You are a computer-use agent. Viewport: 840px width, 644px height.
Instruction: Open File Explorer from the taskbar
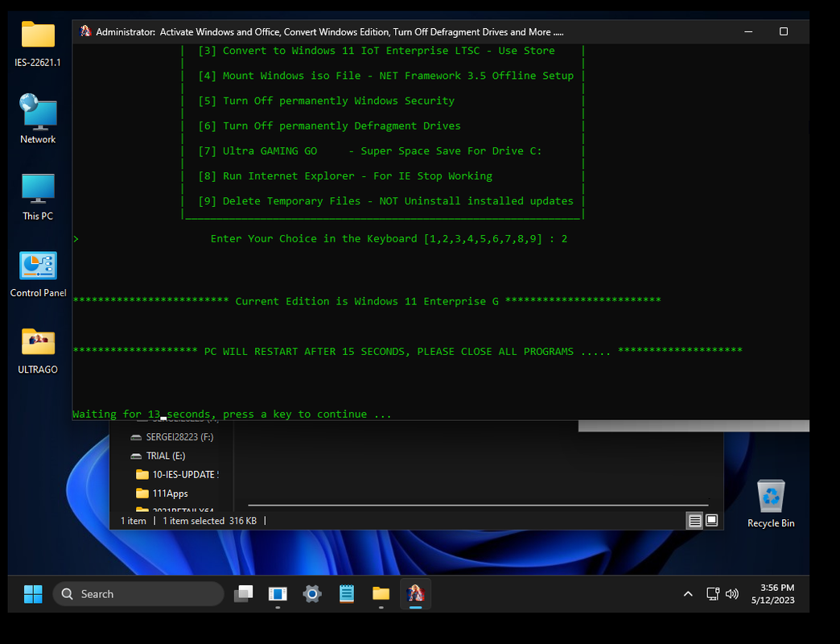click(x=381, y=593)
